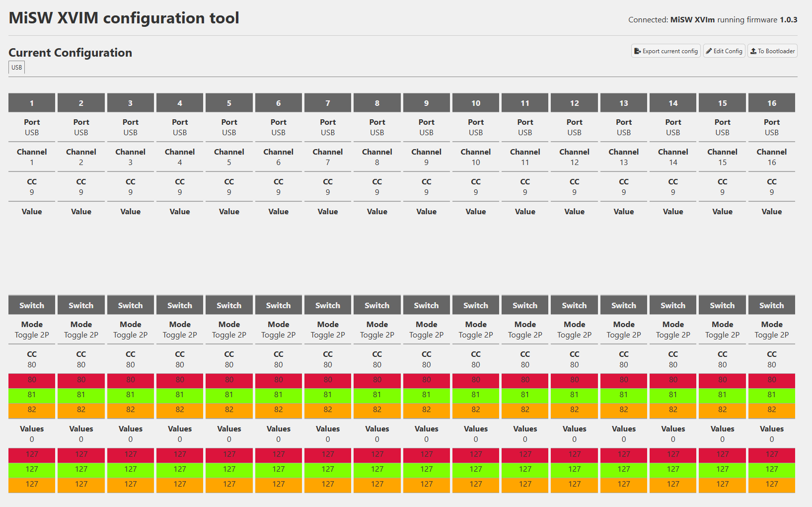Select column header 4

pyautogui.click(x=180, y=103)
